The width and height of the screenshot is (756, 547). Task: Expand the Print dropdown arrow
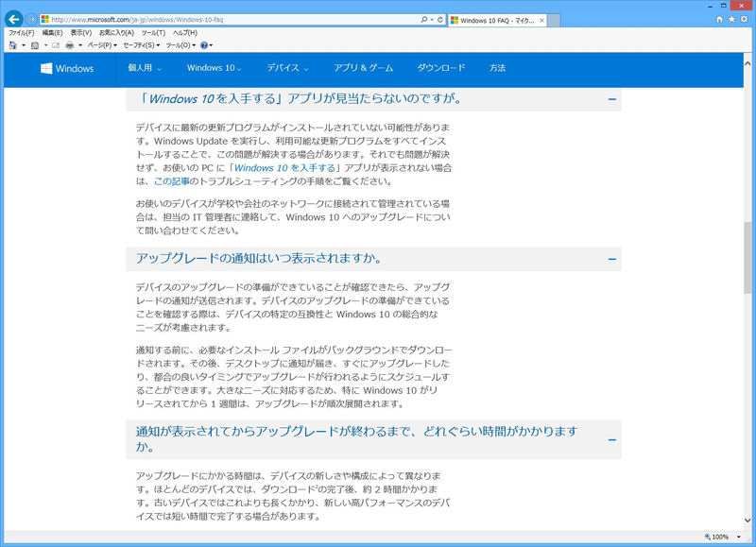coord(80,45)
